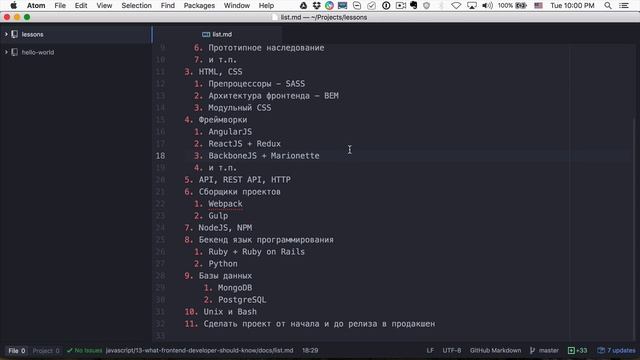Viewport: 640px width, 360px height.
Task: Click the git branch icon
Action: pyautogui.click(x=532, y=351)
